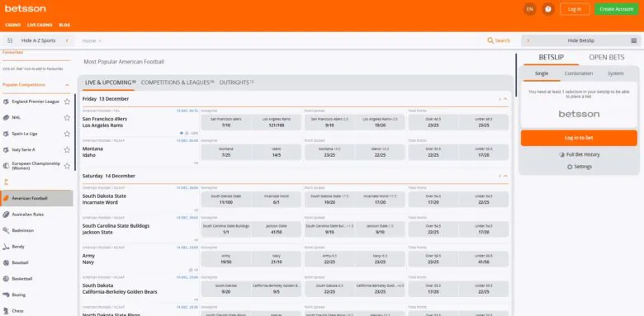This screenshot has width=644, height=316.
Task: Collapse the Saturday 14 December group
Action: (x=505, y=176)
